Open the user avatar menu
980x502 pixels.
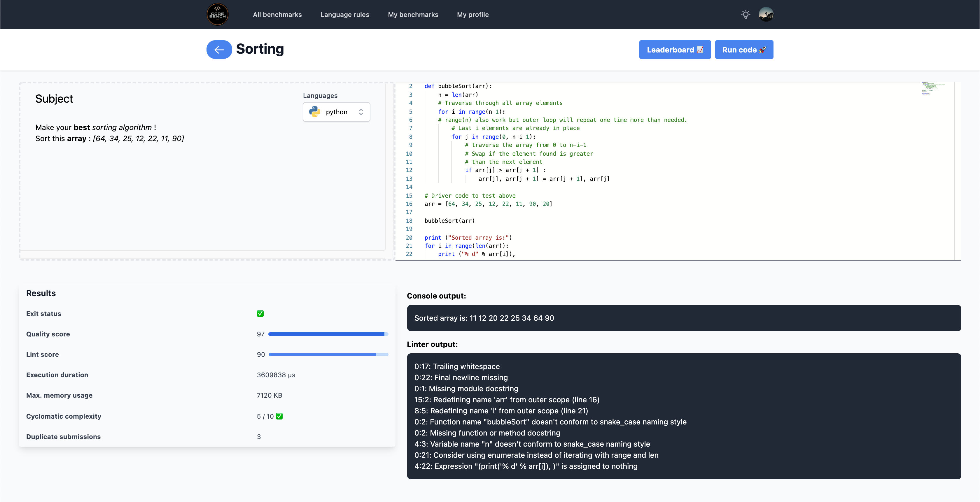766,15
